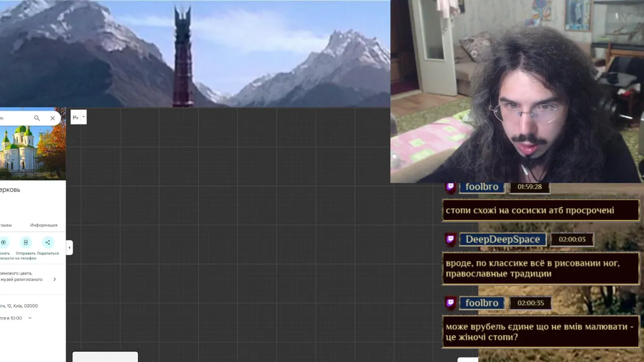Click the search nearby icon
Screen dimensions: 644x362
[x=4, y=242]
